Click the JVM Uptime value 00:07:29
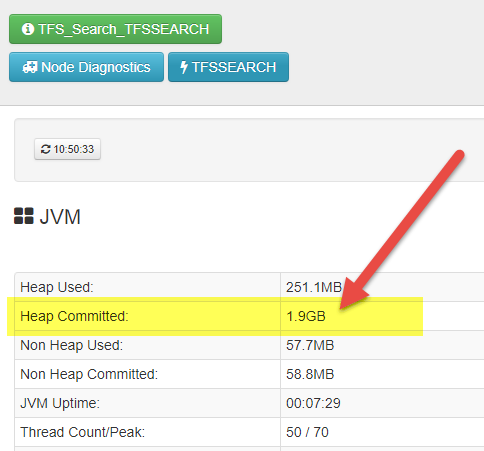 [313, 403]
